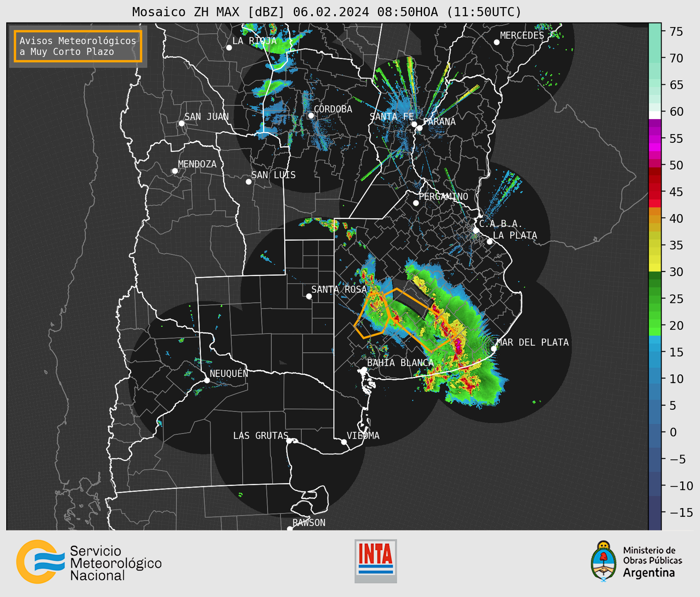Click the SANTA ROSA city marker dot

(309, 296)
